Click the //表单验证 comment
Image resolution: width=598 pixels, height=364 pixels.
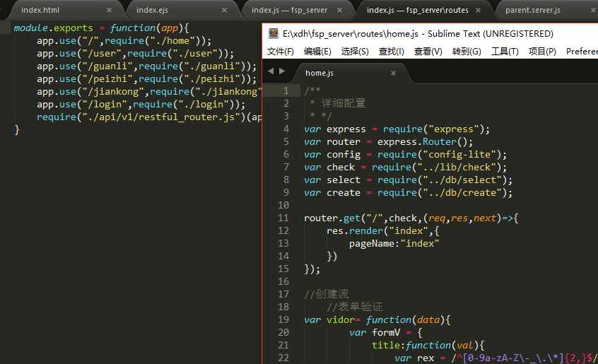[355, 307]
